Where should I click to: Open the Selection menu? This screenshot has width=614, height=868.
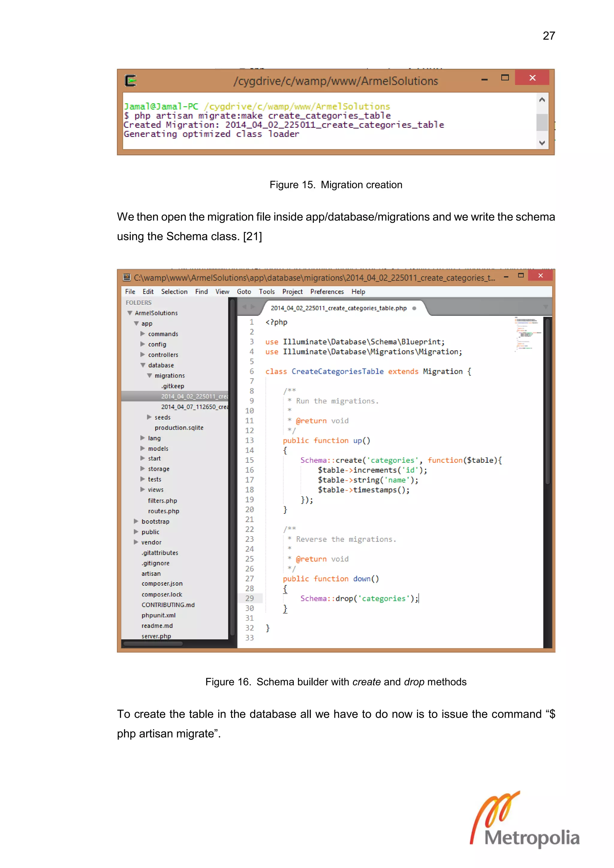tap(174, 291)
